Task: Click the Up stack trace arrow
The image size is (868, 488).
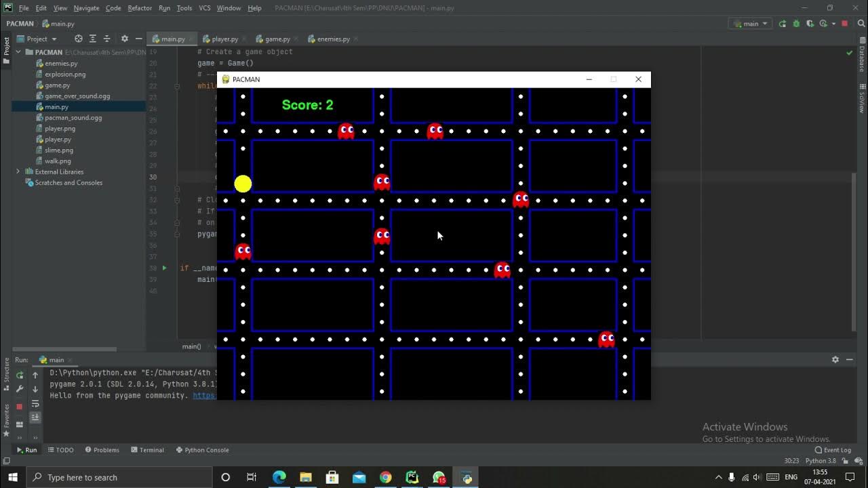Action: pos(35,375)
